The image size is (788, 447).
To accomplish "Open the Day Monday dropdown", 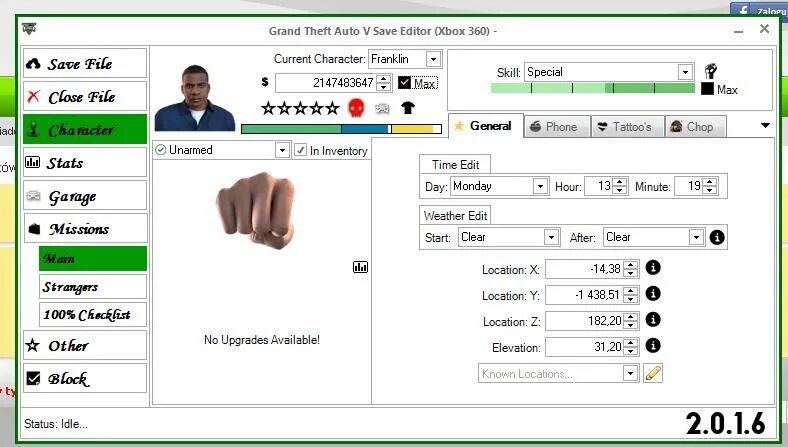I will 540,186.
